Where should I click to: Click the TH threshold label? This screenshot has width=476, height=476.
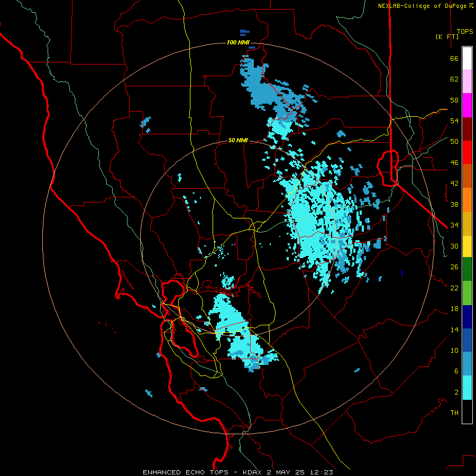[x=454, y=413]
